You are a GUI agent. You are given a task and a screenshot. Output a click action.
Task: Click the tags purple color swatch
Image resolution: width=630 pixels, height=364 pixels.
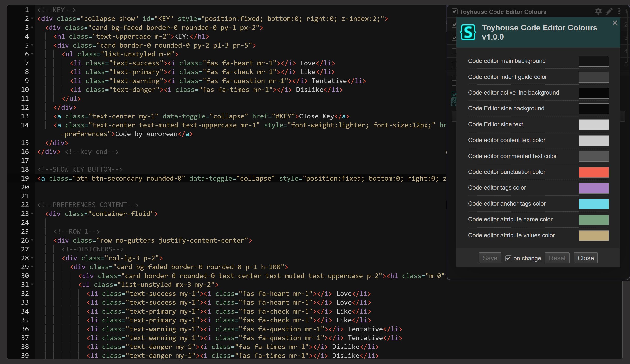(593, 187)
